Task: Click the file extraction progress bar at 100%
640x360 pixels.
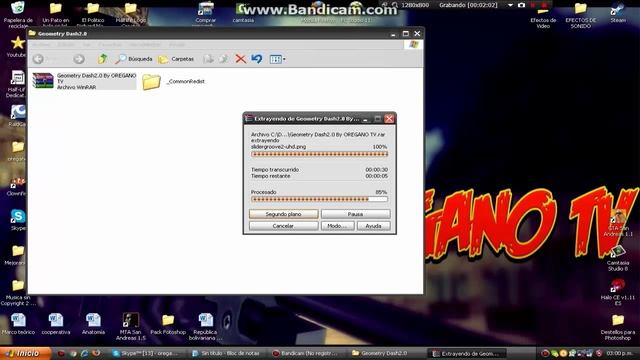Action: tap(320, 154)
